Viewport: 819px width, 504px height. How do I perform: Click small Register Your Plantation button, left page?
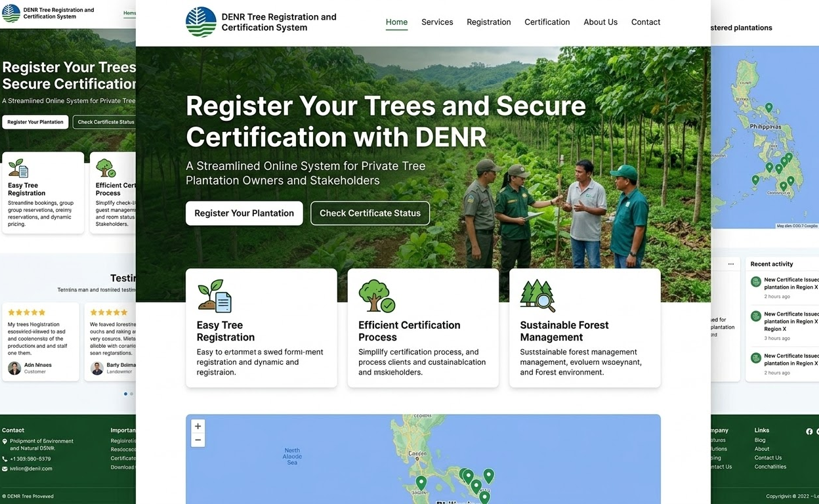[35, 122]
